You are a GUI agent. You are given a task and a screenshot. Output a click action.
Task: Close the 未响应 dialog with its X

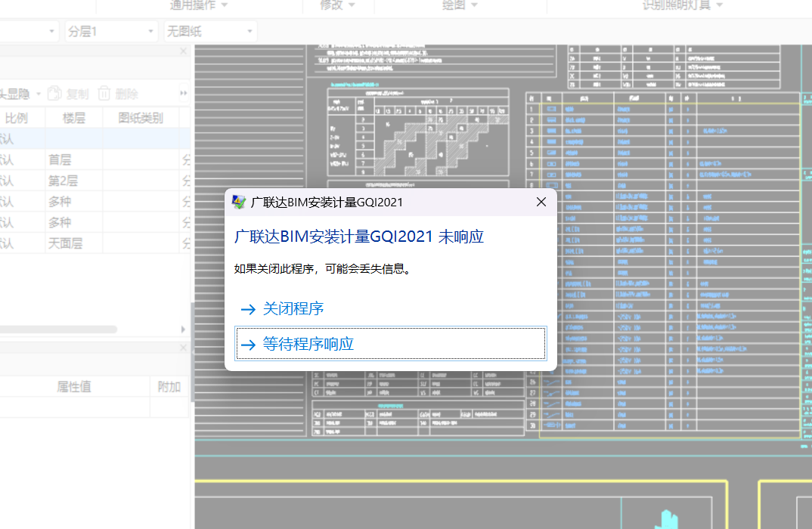point(541,202)
